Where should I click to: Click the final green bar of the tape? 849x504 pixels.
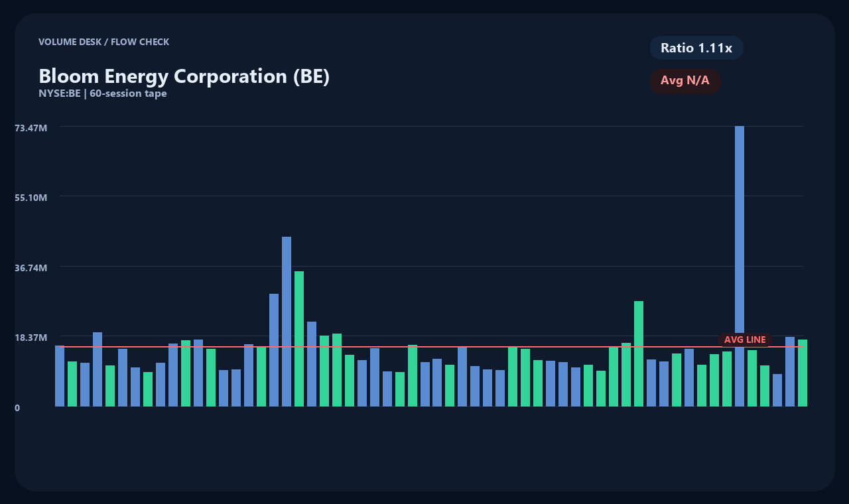(803, 373)
